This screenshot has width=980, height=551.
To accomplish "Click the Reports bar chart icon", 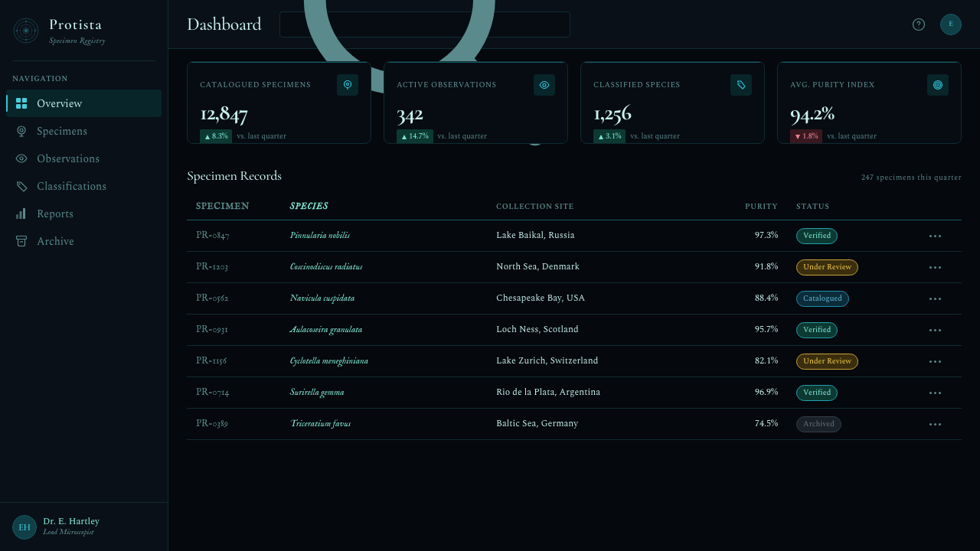I will [x=21, y=214].
